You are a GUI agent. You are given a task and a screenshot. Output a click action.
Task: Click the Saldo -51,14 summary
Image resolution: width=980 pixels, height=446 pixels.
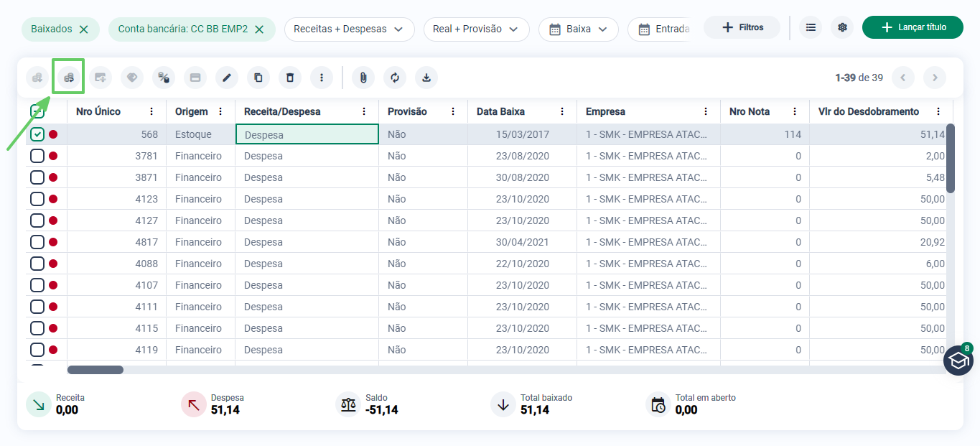pyautogui.click(x=368, y=404)
